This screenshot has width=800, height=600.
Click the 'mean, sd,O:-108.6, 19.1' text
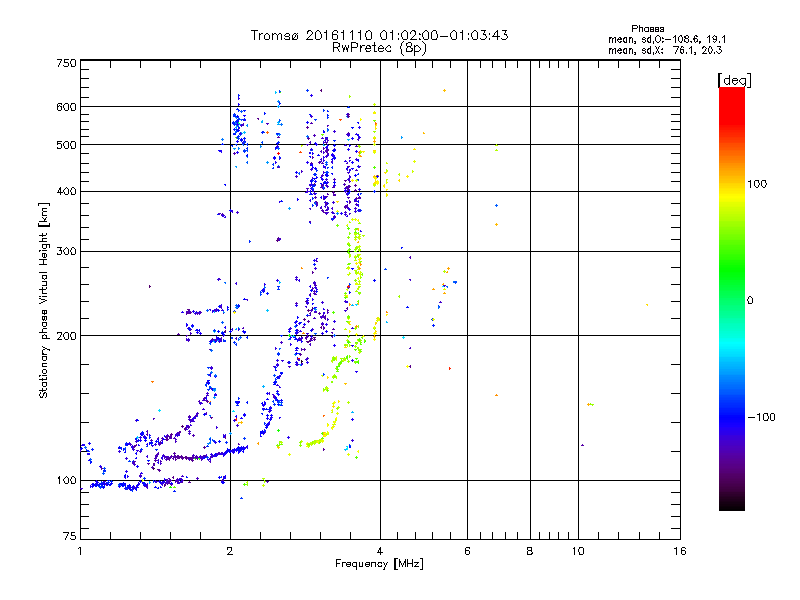coord(667,39)
